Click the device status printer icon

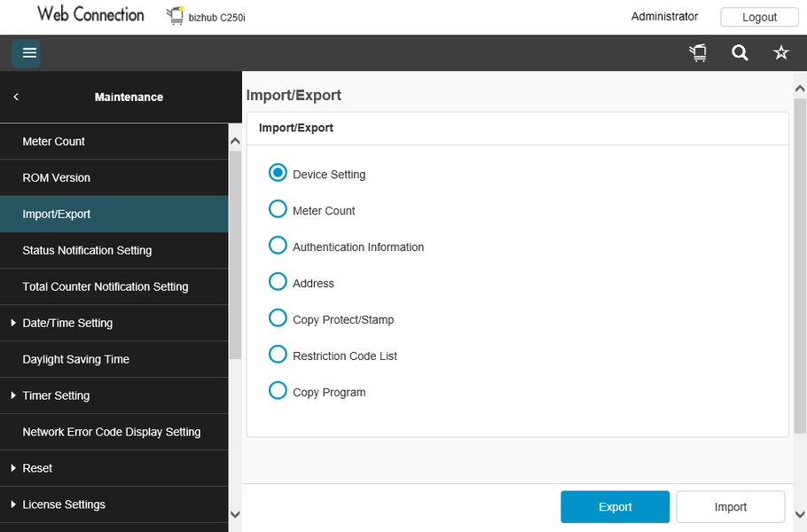[698, 53]
